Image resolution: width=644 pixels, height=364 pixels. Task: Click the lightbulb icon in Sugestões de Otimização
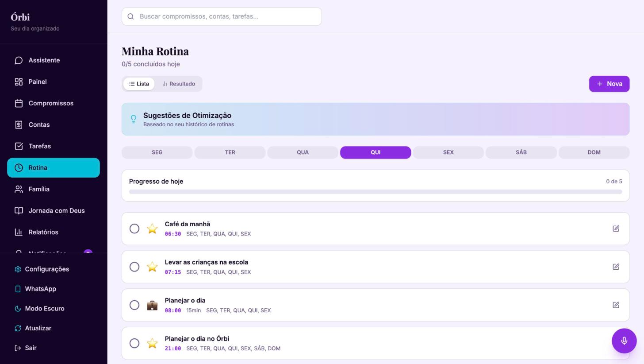coord(134,119)
